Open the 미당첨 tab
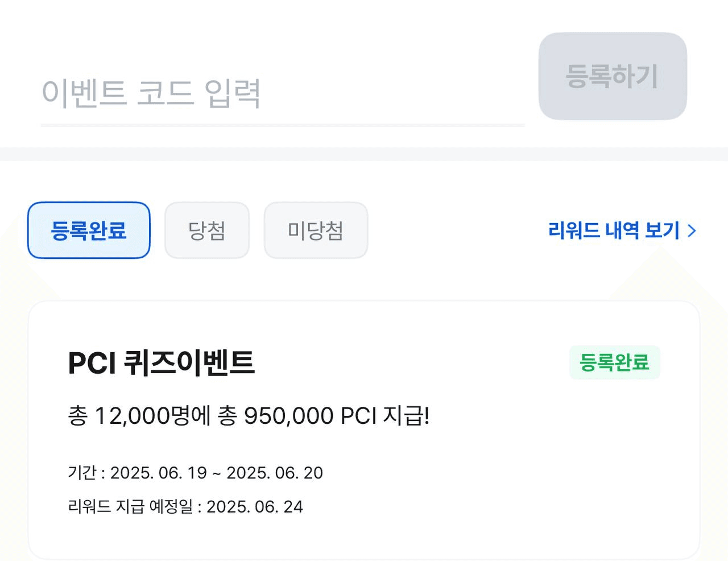Image resolution: width=728 pixels, height=561 pixels. tap(316, 230)
